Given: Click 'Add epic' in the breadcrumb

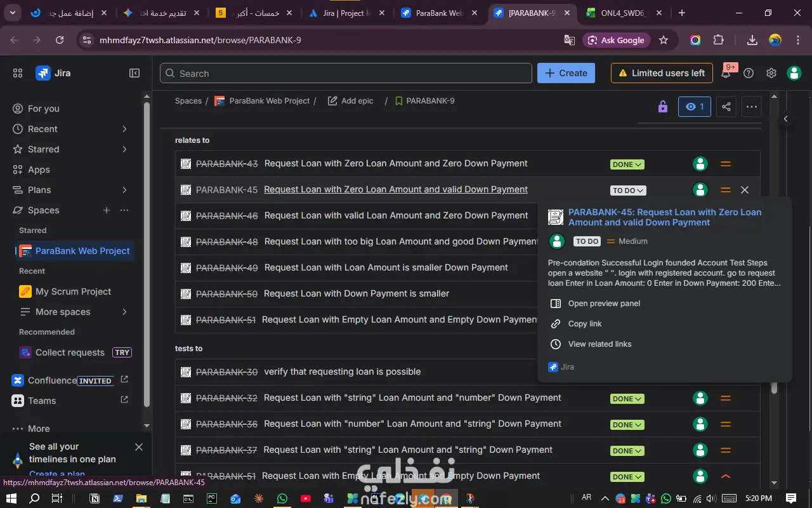Looking at the screenshot, I should coord(350,101).
